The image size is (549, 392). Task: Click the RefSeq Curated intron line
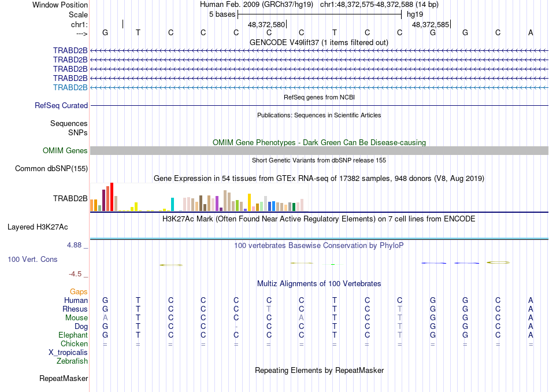320,105
